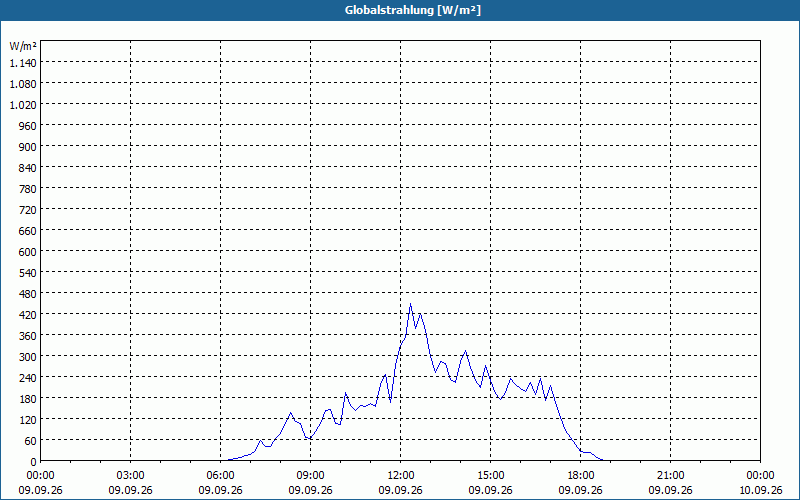
Task: Pick the 660 y-axis label
Action: pyautogui.click(x=28, y=231)
